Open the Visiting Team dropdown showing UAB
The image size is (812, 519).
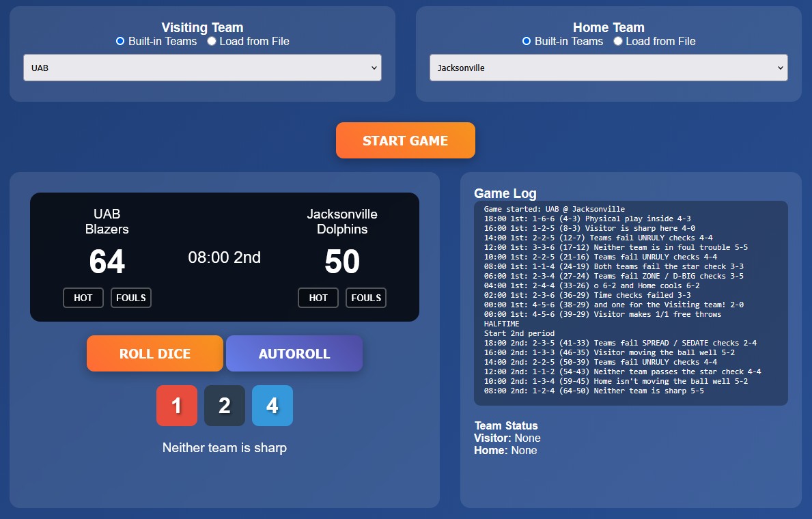202,68
